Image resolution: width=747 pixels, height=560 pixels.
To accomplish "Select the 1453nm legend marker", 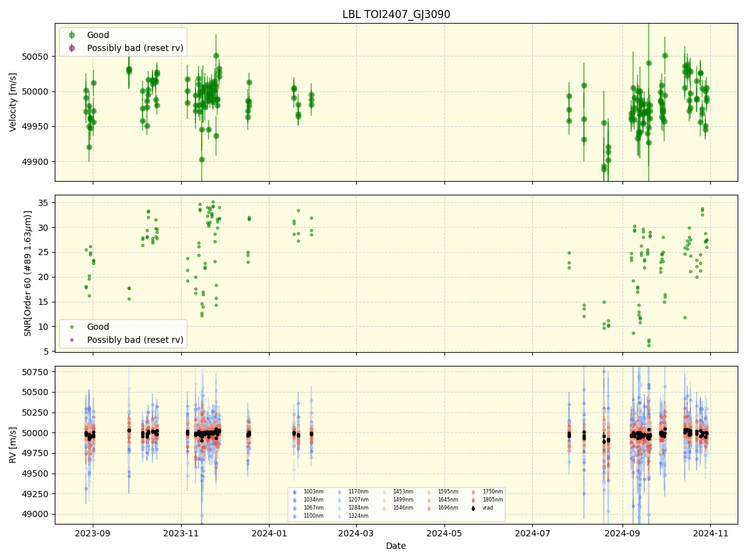I will [x=383, y=491].
